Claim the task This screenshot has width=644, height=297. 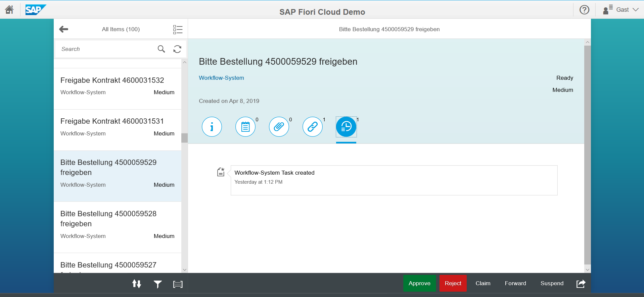click(x=483, y=283)
